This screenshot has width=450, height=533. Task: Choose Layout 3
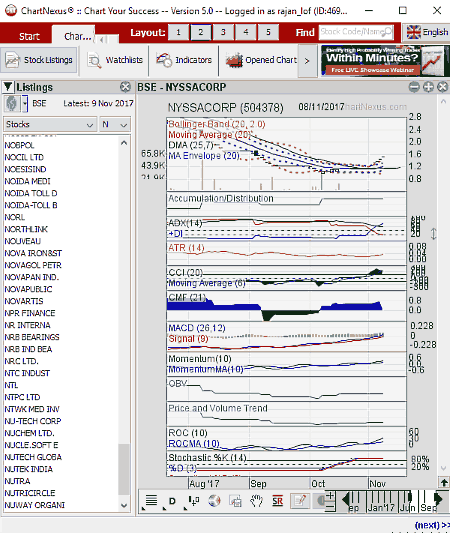pos(223,32)
